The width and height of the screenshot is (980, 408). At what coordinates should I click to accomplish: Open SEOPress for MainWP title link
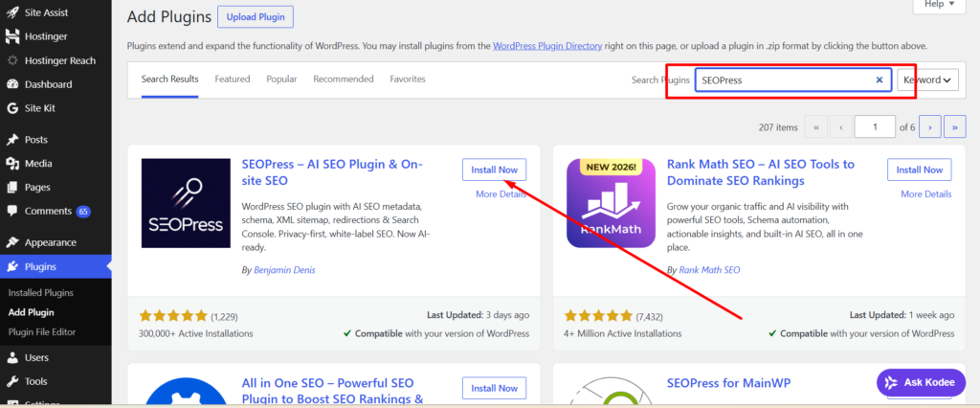[x=728, y=383]
